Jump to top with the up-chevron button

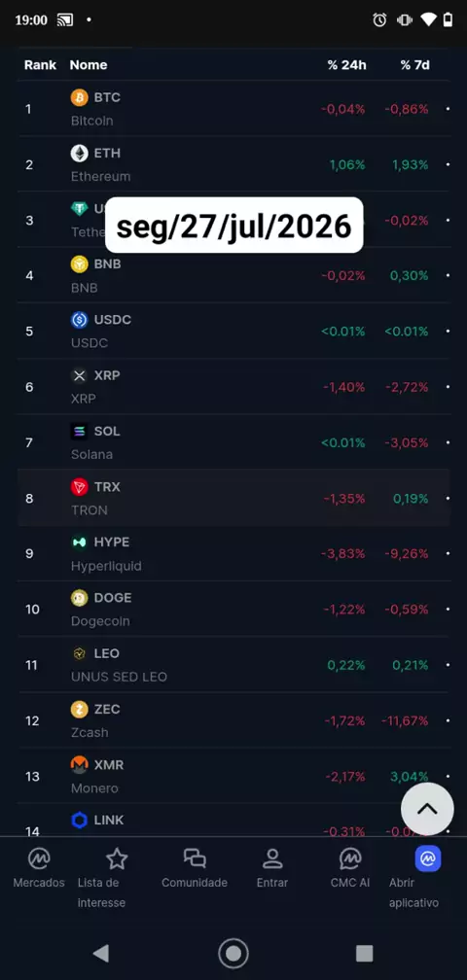427,809
